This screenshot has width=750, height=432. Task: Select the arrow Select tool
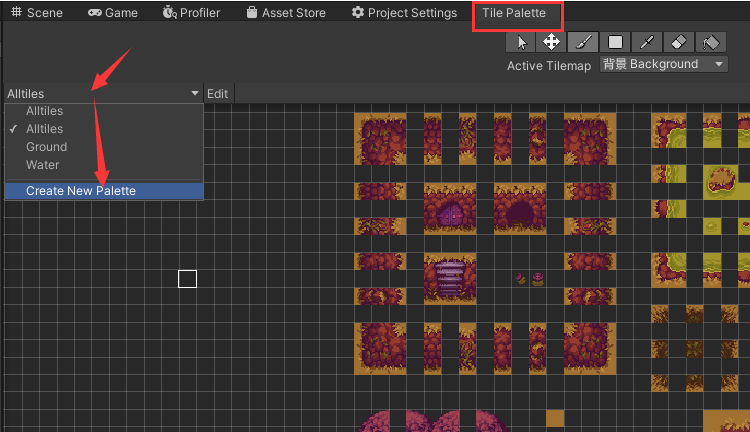pyautogui.click(x=520, y=43)
